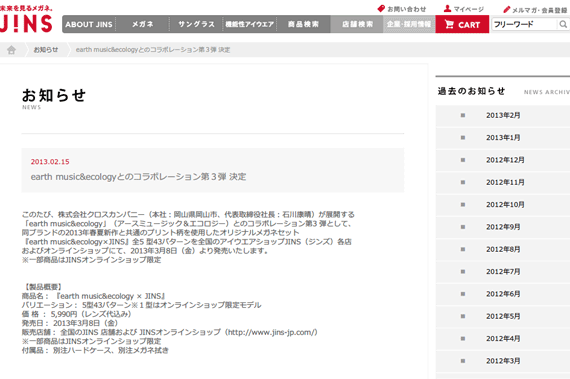Open the 2012年6月 archive
This screenshot has width=570, height=379.
point(503,294)
